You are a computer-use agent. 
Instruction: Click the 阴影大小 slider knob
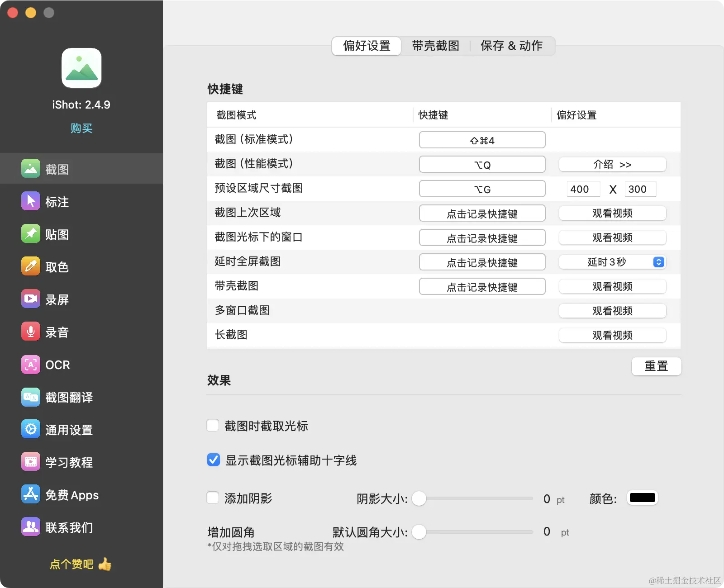tap(419, 498)
